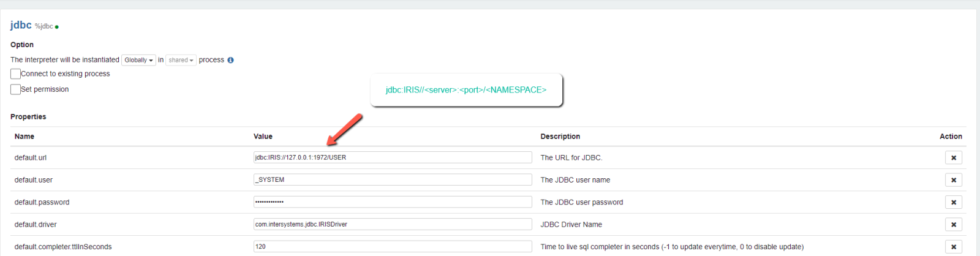Click the ttlInSeconds field showing 120
Screen dimensions: 980x256
[x=392, y=246]
